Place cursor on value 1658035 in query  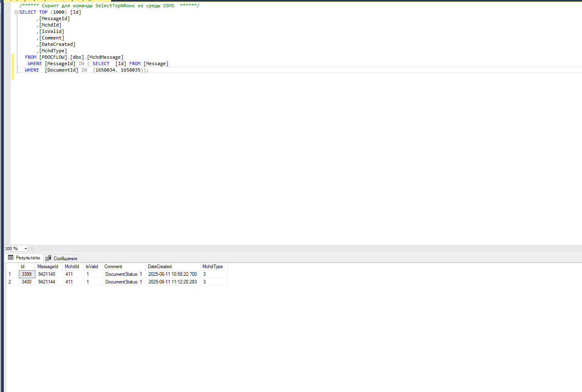click(130, 70)
